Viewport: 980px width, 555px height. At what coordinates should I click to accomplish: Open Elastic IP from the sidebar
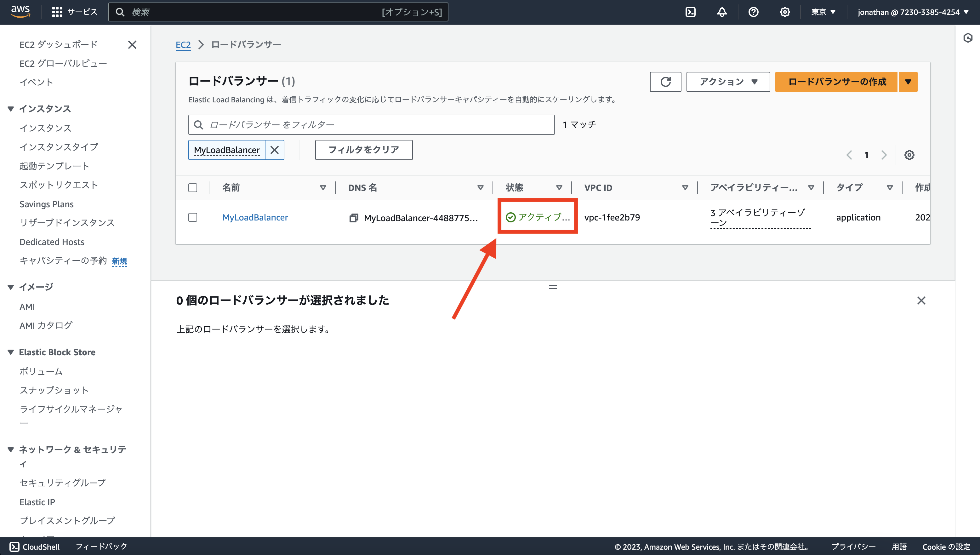point(37,502)
